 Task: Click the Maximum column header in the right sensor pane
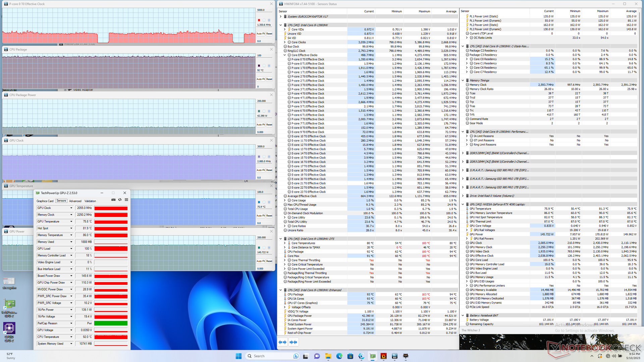coord(602,11)
